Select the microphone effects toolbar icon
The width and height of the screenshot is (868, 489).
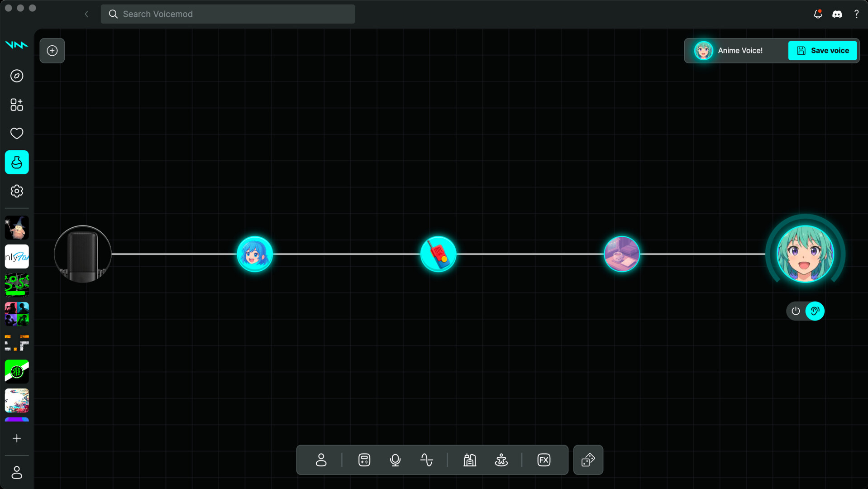coord(395,460)
